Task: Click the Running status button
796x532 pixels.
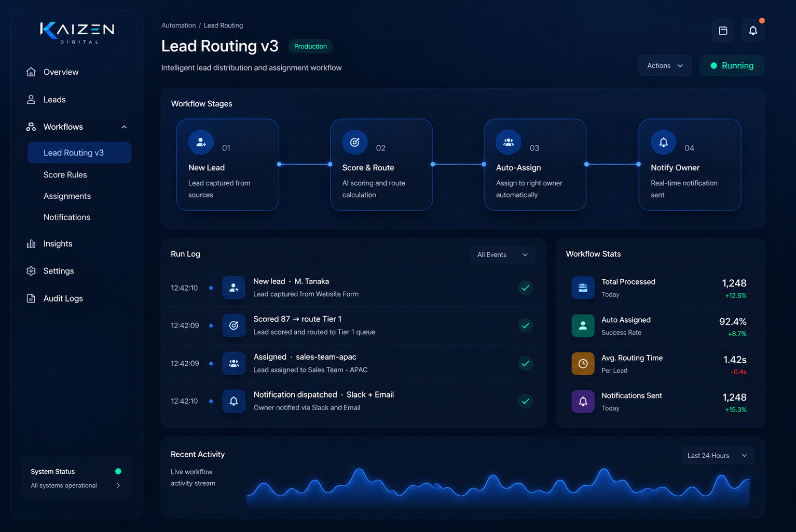Action: [x=732, y=65]
